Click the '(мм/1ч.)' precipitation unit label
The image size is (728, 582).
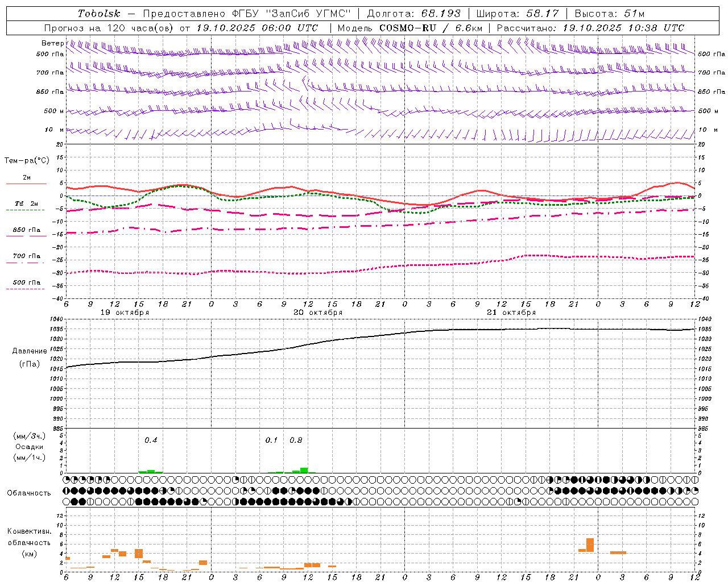tap(30, 458)
